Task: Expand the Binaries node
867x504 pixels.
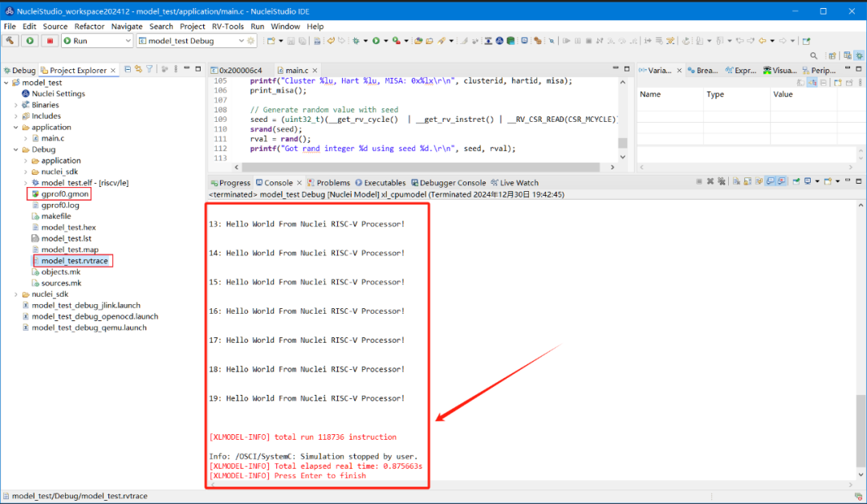Action: (x=16, y=104)
